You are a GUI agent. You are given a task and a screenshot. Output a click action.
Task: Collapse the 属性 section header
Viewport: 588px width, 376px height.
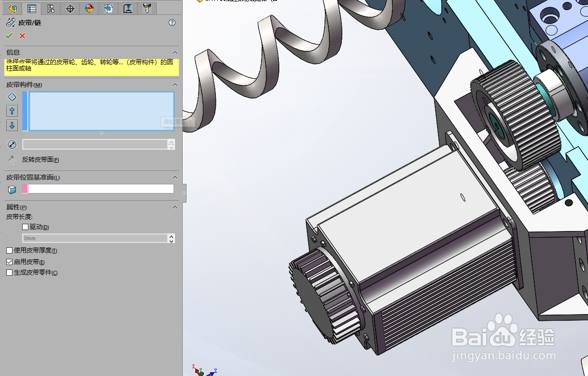[175, 207]
